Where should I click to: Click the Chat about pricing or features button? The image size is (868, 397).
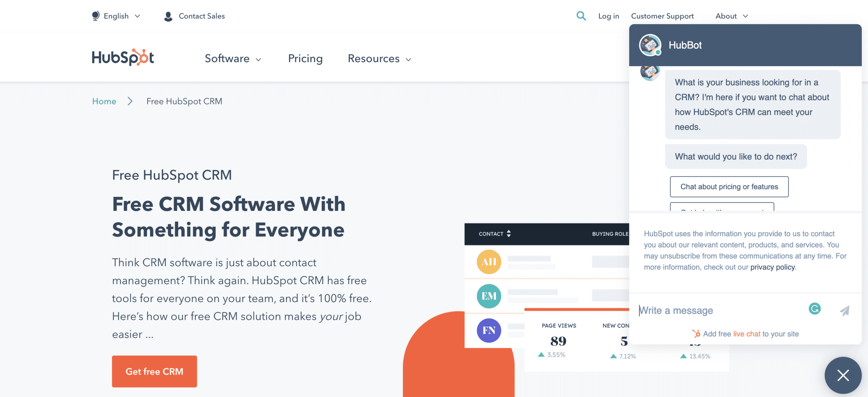tap(729, 186)
